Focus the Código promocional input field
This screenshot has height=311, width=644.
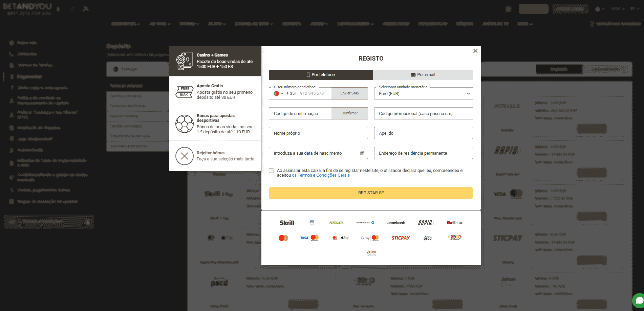point(423,113)
